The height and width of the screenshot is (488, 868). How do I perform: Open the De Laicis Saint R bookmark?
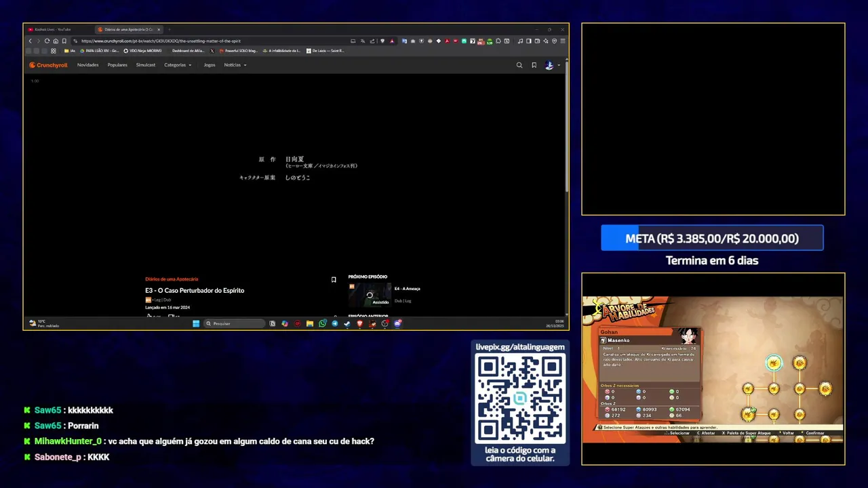pyautogui.click(x=325, y=51)
